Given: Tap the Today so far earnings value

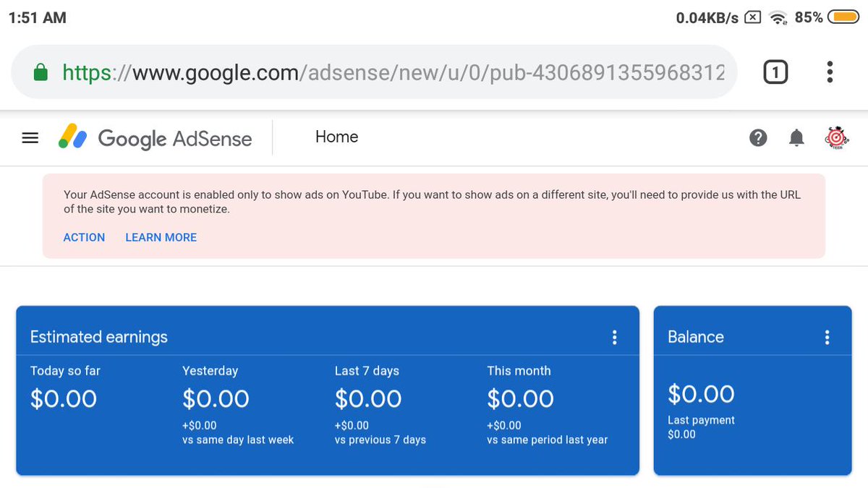Looking at the screenshot, I should 64,398.
